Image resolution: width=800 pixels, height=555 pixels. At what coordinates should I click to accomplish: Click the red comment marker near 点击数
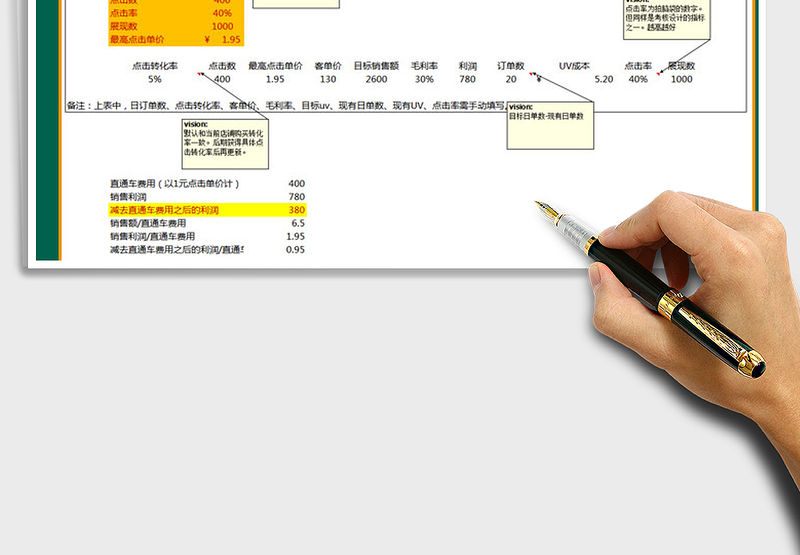pyautogui.click(x=199, y=73)
